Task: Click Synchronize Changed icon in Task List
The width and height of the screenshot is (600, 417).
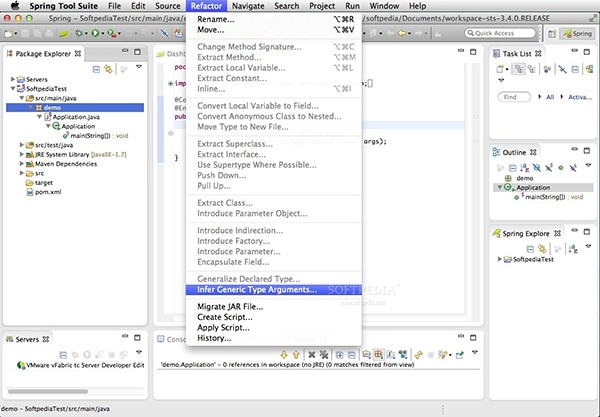Action: (589, 69)
